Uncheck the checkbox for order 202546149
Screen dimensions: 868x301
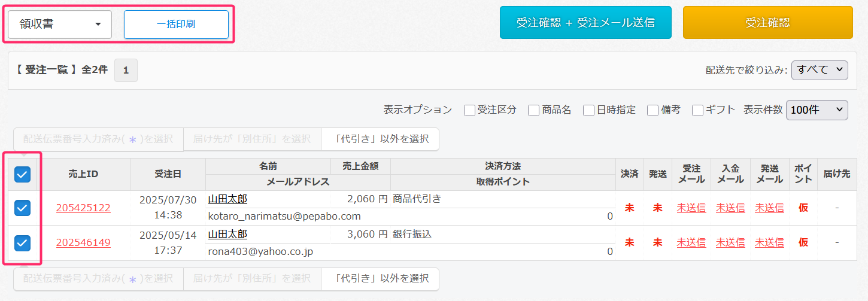pyautogui.click(x=22, y=242)
